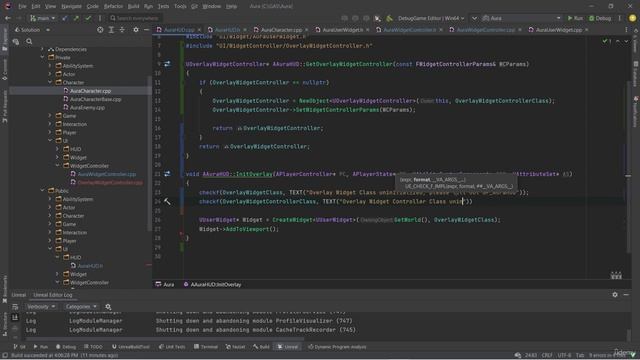Expand the Dependencies node
The height and width of the screenshot is (360, 640).
pyautogui.click(x=42, y=49)
